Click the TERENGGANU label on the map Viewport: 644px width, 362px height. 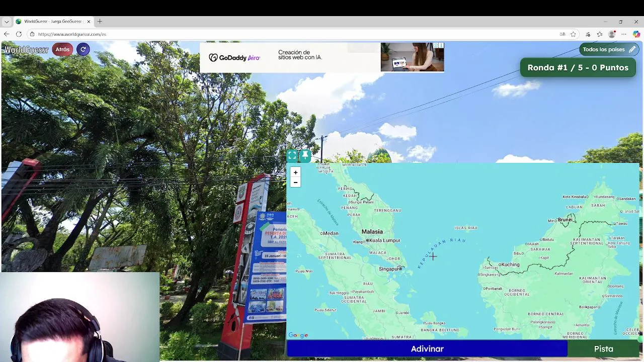(388, 210)
